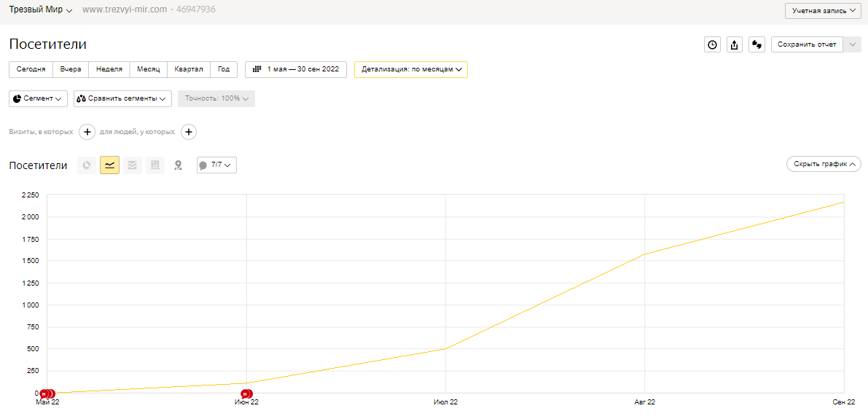Switch to the stacked area chart icon
This screenshot has height=419, width=868.
(132, 165)
